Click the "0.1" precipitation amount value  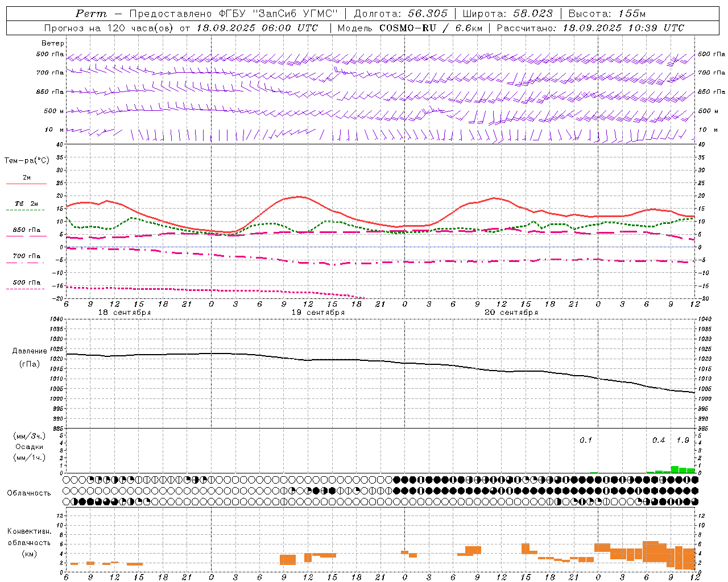(586, 440)
